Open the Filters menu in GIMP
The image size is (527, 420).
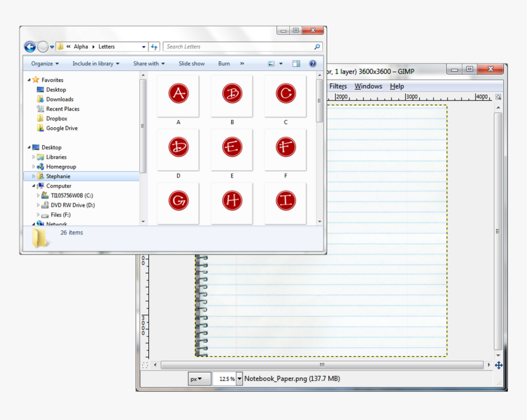tap(338, 86)
